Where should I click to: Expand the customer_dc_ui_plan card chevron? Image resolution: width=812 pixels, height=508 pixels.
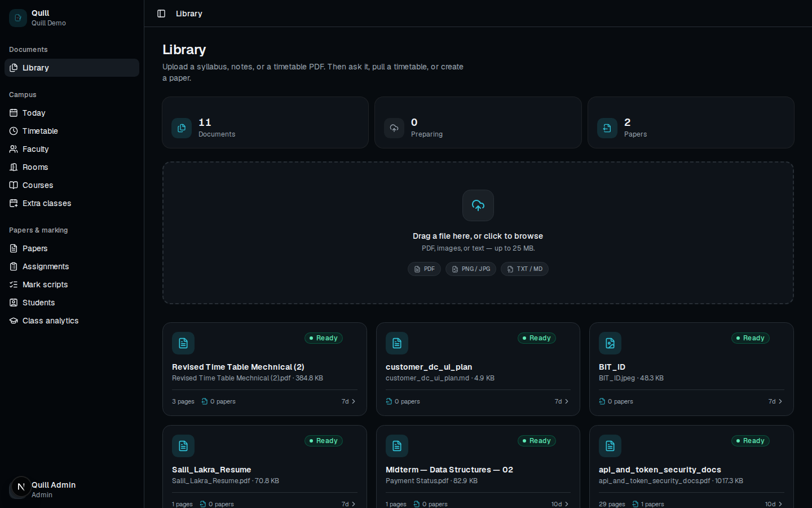pos(567,401)
